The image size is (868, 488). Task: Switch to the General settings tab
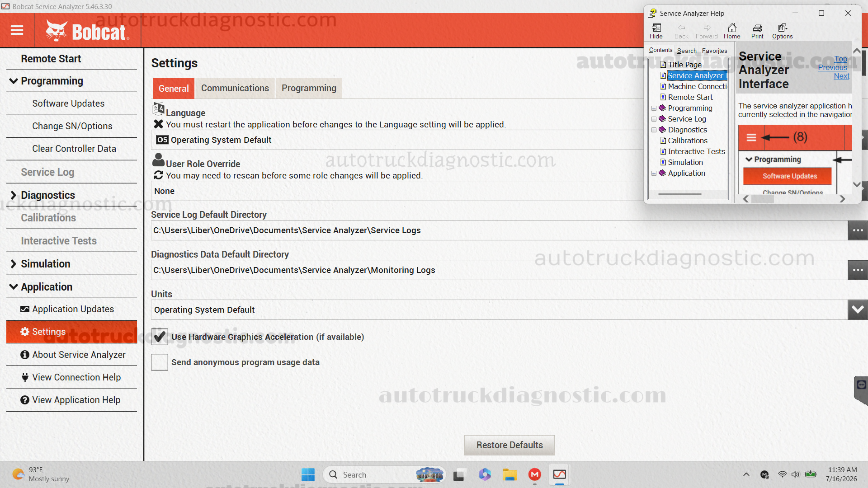click(x=174, y=89)
